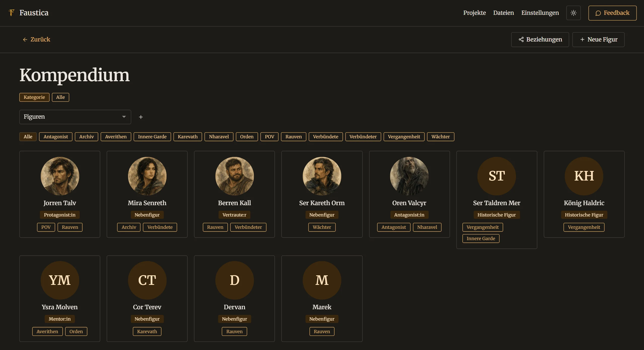This screenshot has width=644, height=350.
Task: Toggle the light/dark theme sun icon
Action: pyautogui.click(x=573, y=13)
